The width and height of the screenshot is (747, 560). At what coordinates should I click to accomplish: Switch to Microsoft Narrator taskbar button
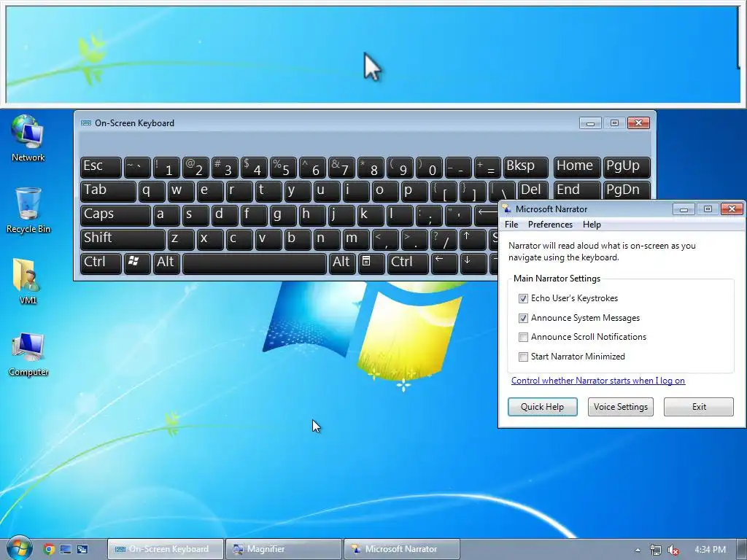click(402, 549)
